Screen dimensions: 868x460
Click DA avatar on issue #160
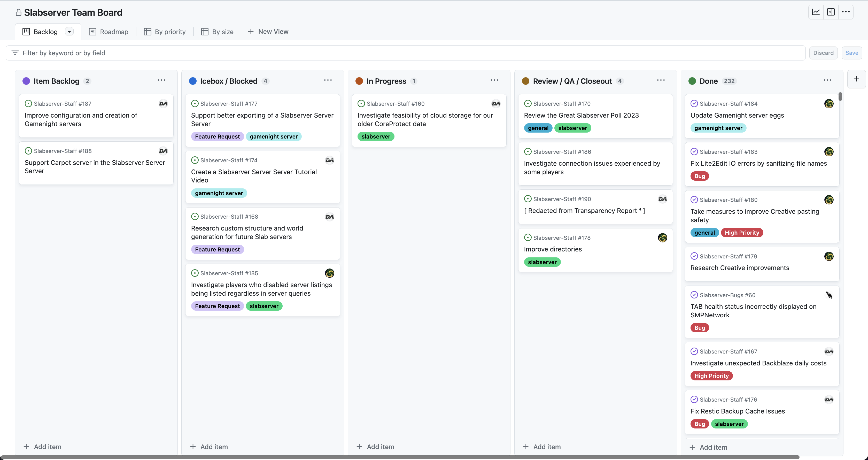[496, 104]
